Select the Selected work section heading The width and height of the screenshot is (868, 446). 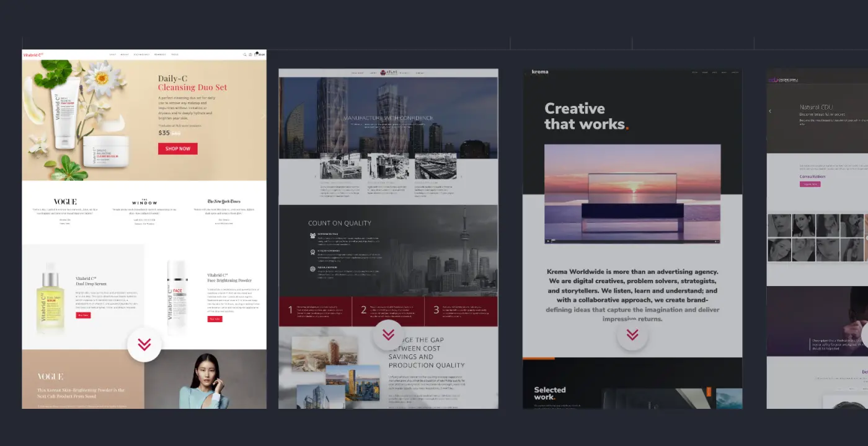550,393
